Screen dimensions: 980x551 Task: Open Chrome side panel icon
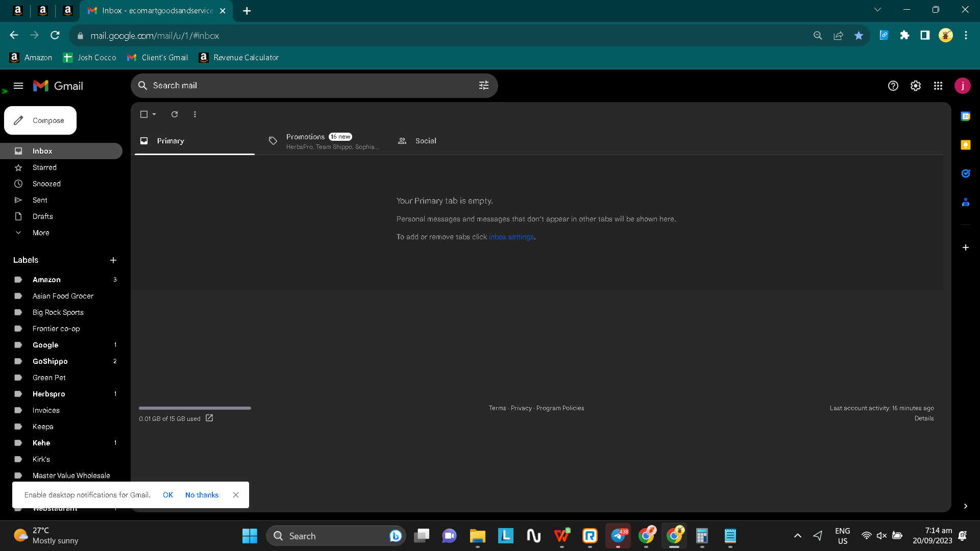(925, 35)
